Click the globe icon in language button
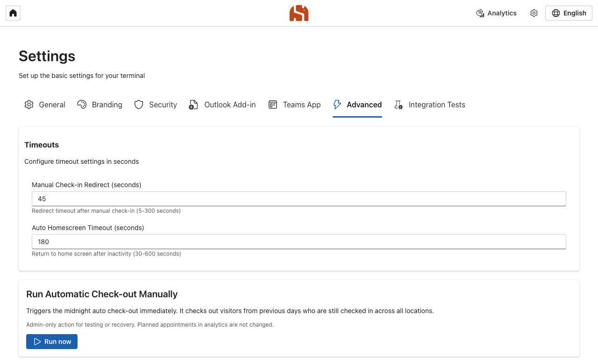The image size is (598, 364). click(x=556, y=13)
